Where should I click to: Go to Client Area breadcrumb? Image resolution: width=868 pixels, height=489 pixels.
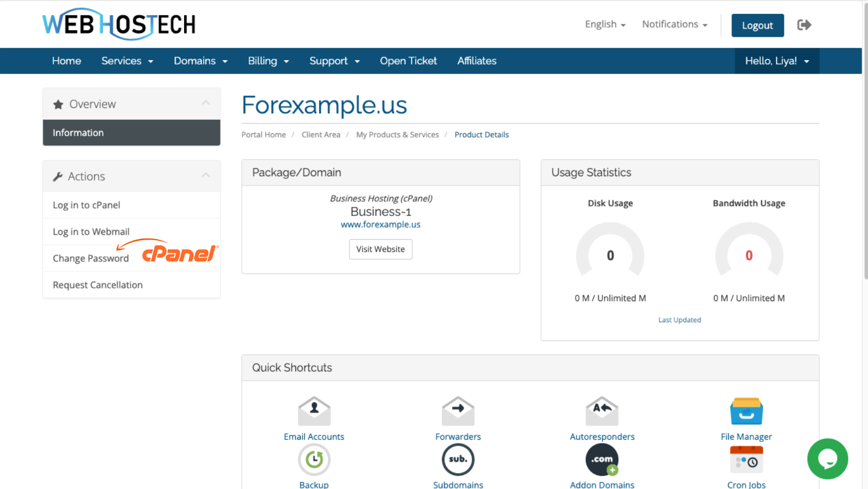(321, 135)
